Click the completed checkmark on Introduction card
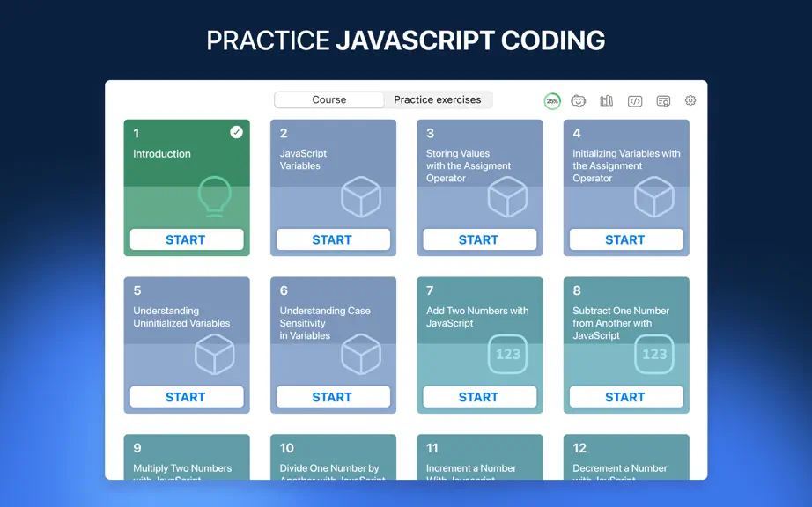The image size is (812, 507). point(236,132)
